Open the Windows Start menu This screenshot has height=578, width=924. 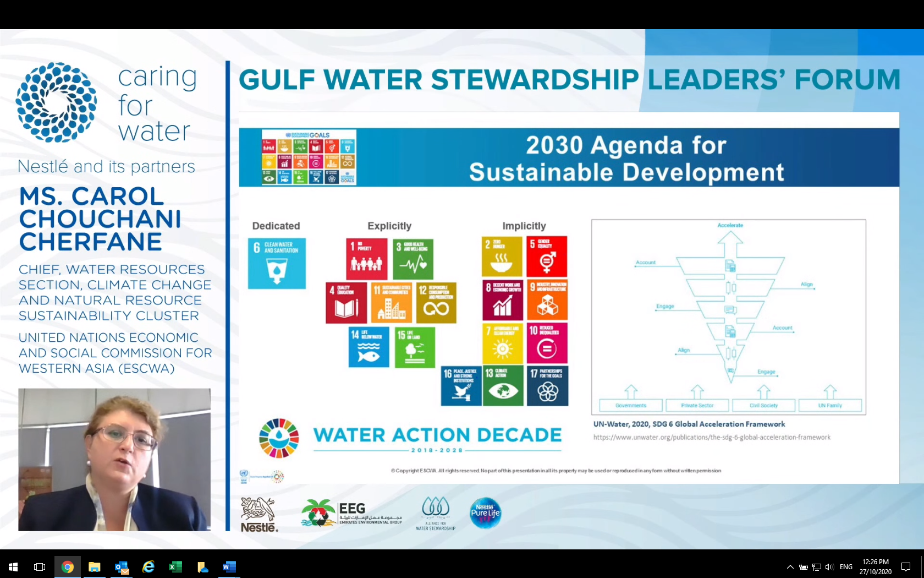(x=13, y=566)
